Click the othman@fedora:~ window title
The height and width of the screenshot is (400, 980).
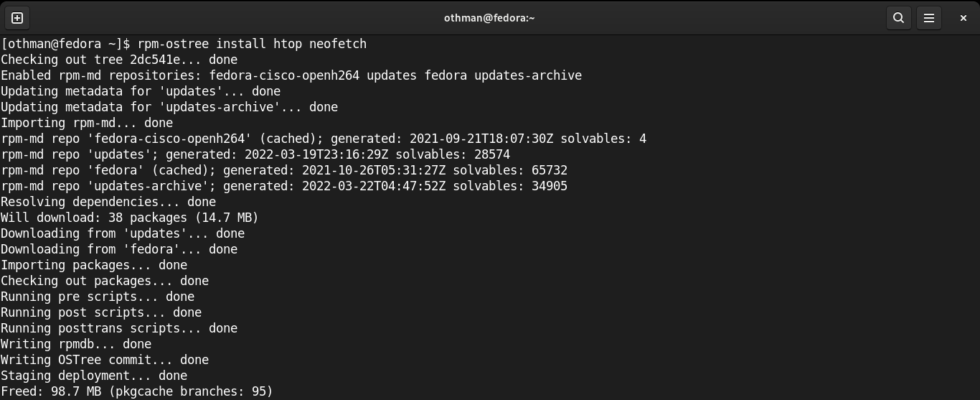point(489,18)
